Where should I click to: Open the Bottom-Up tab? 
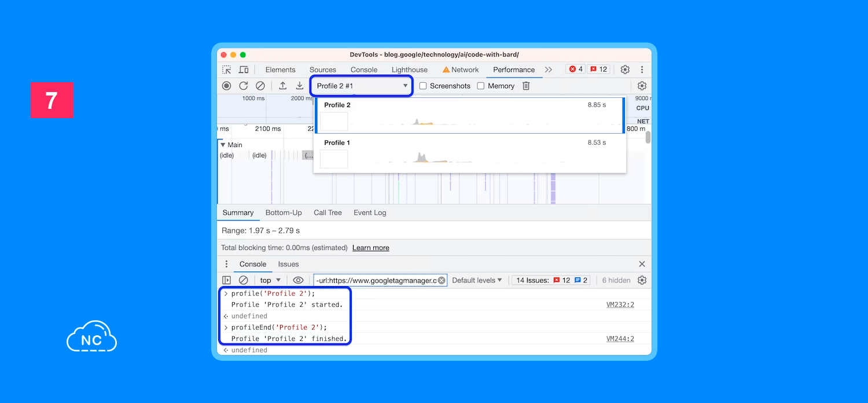click(x=284, y=213)
